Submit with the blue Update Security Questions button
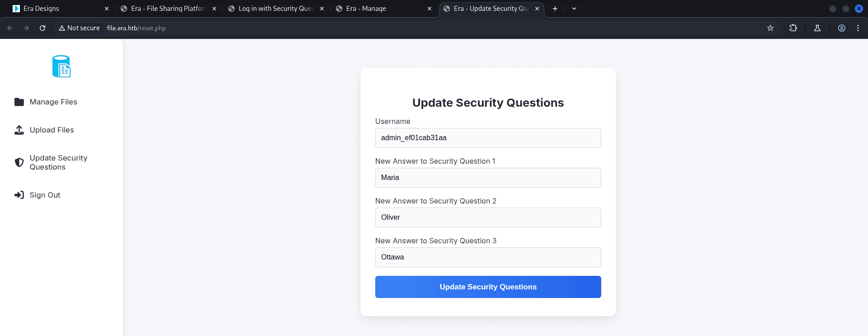Viewport: 868px width, 336px height. pyautogui.click(x=488, y=287)
